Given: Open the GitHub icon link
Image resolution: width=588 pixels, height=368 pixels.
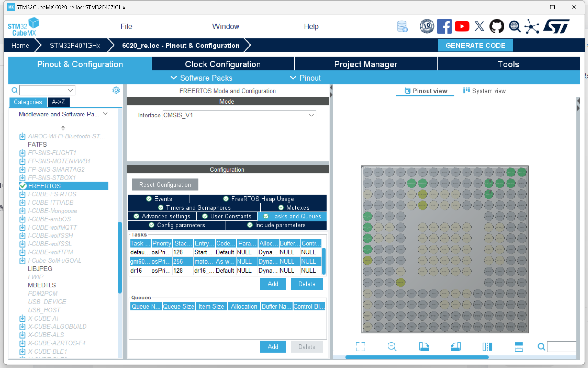Looking at the screenshot, I should [x=496, y=26].
